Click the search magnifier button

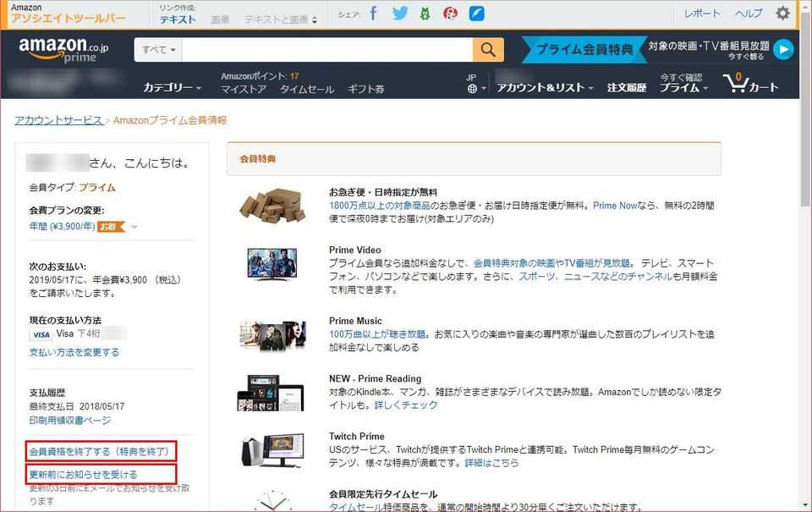pos(488,50)
